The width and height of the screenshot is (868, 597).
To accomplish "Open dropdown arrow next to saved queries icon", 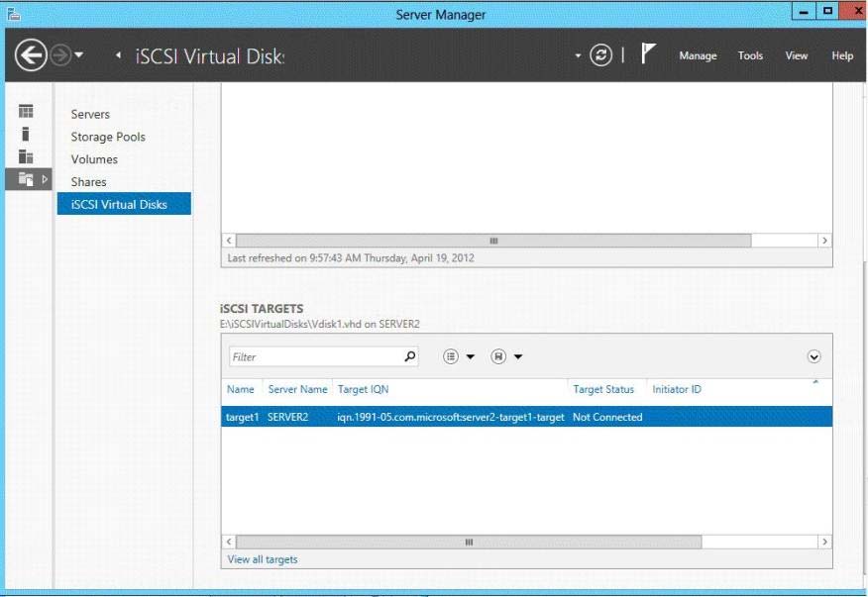I will pyautogui.click(x=518, y=356).
